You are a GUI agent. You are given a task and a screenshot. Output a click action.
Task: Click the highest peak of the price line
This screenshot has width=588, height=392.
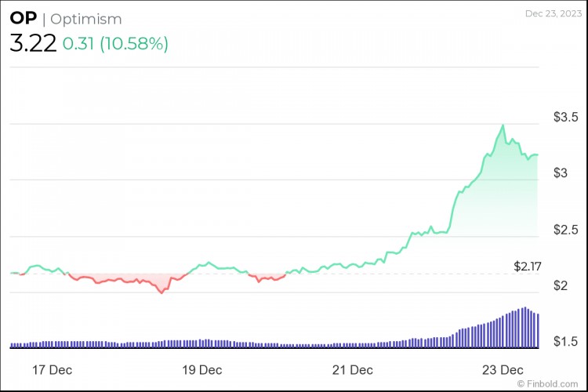coord(503,125)
